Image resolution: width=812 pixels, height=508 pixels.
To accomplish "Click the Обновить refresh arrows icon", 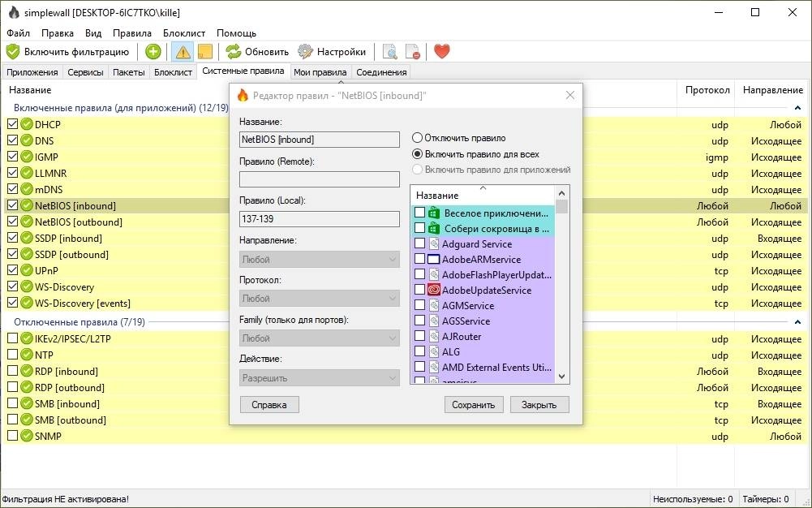I will [234, 51].
